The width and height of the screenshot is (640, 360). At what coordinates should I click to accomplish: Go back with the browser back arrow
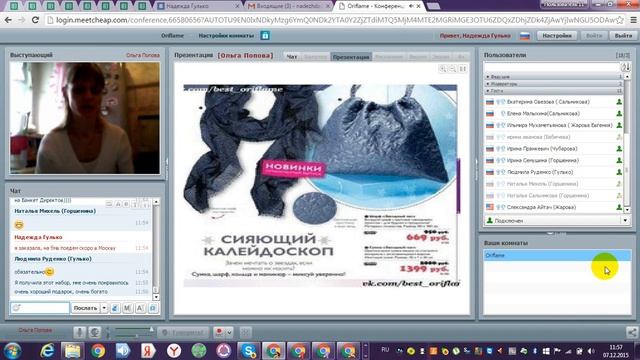[x=8, y=20]
